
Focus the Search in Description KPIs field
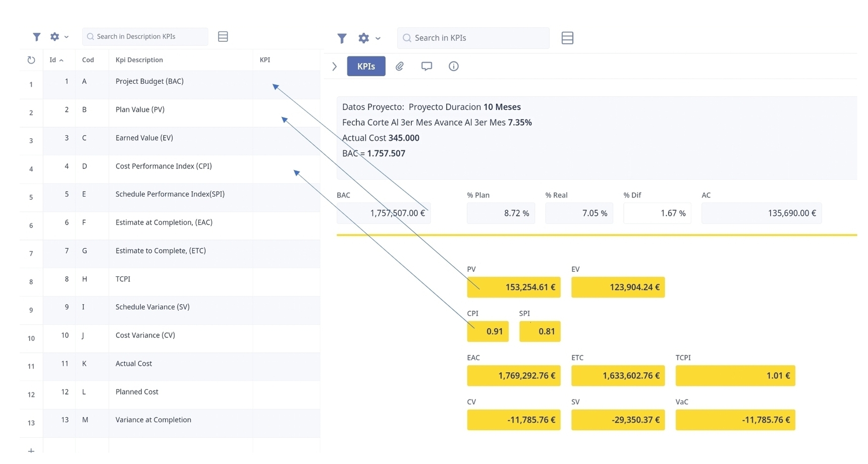pos(149,37)
